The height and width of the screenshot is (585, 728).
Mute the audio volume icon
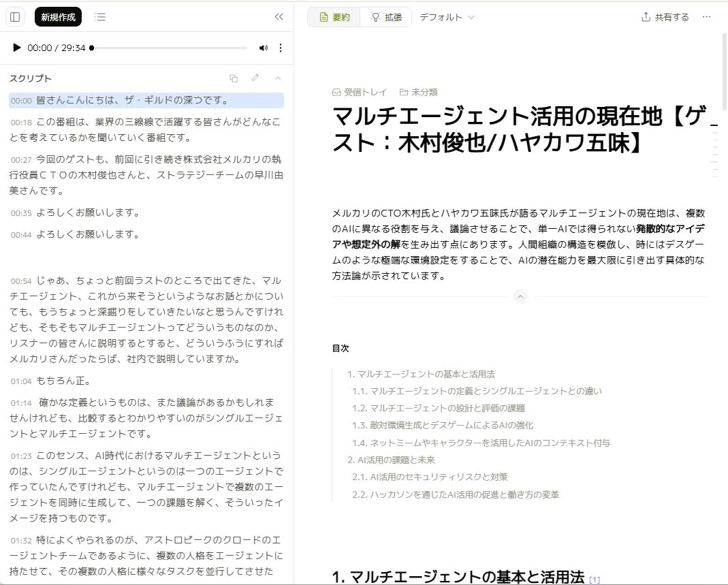[x=264, y=48]
